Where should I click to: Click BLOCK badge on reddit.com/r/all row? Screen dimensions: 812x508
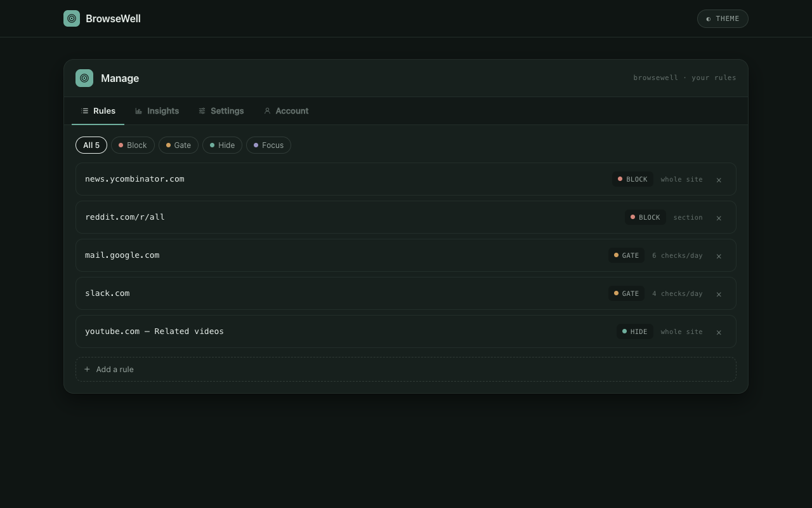click(x=645, y=217)
